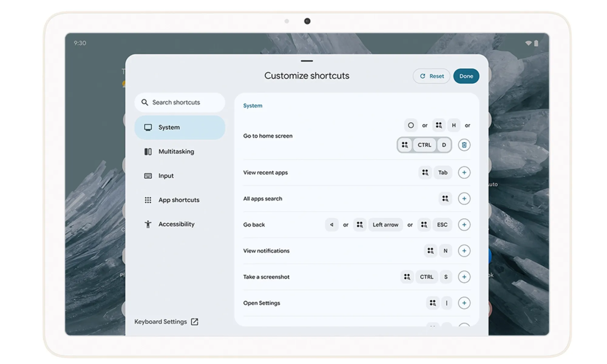Add a shortcut for Open Settings
Image resolution: width=607 pixels, height=364 pixels.
pos(464,303)
